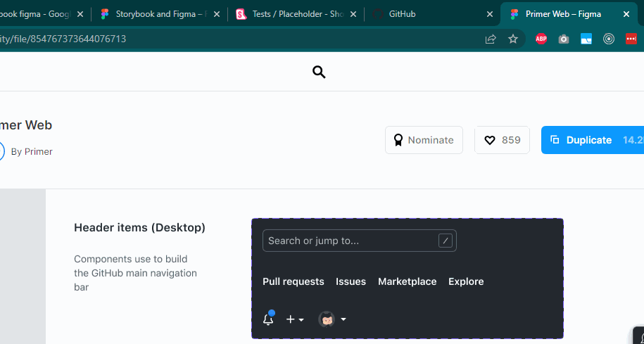The image size is (644, 344).
Task: Click Pull requests in the preview
Action: click(293, 281)
